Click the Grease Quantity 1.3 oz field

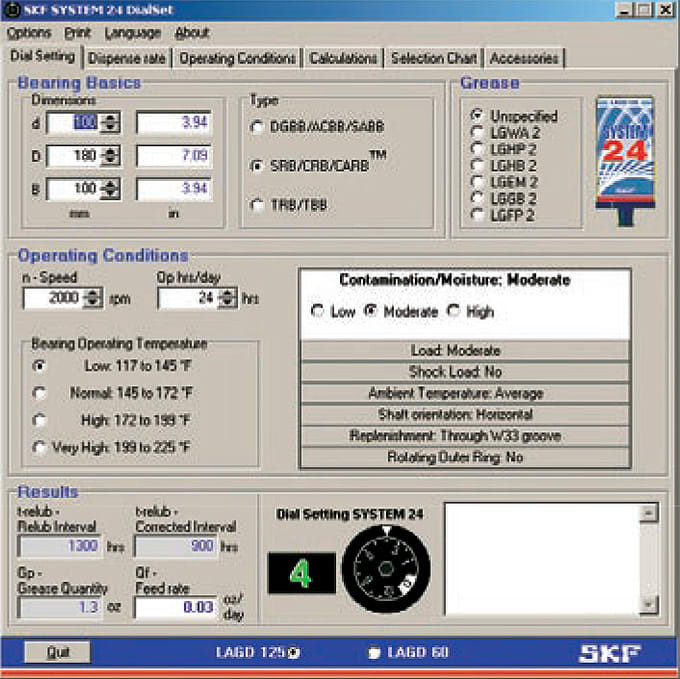[59, 607]
